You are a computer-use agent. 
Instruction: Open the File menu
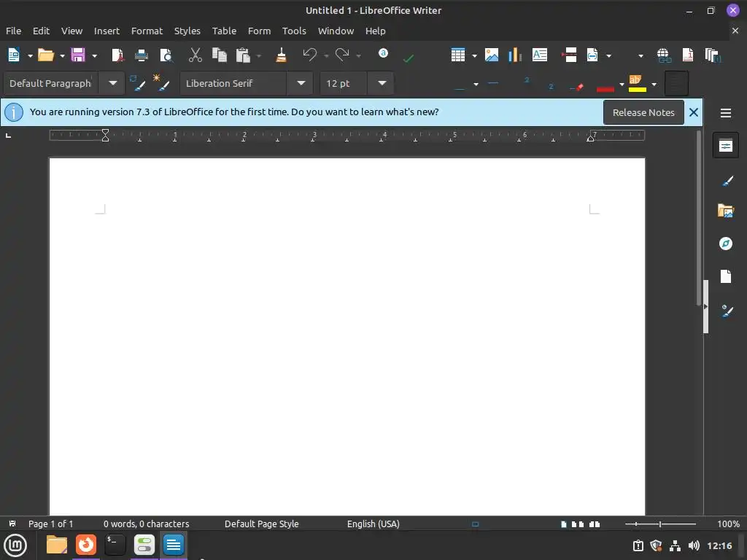click(x=13, y=31)
